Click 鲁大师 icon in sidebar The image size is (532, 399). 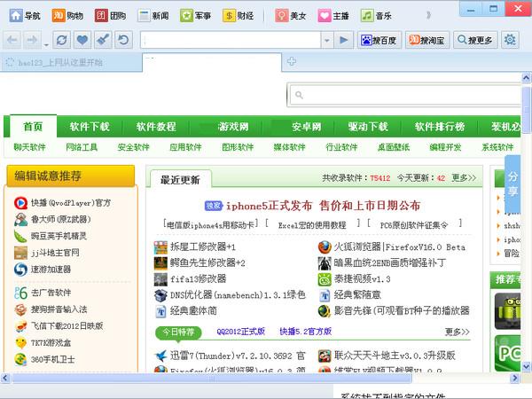(x=20, y=220)
